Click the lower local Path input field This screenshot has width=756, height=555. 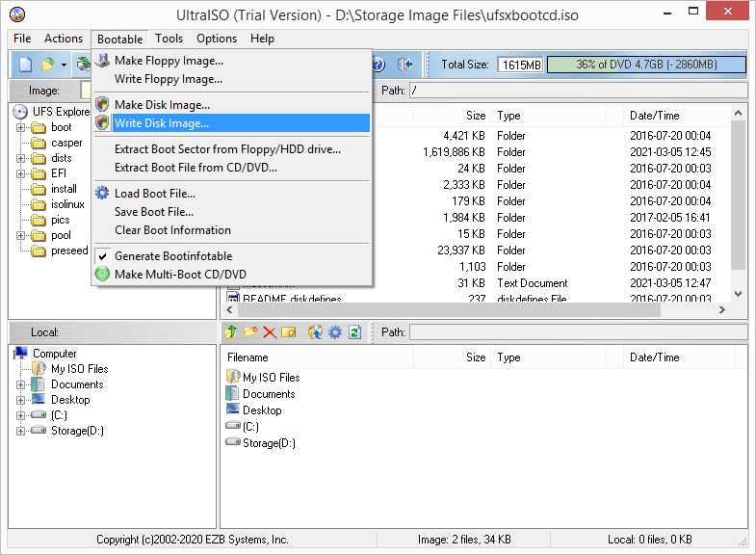(576, 332)
